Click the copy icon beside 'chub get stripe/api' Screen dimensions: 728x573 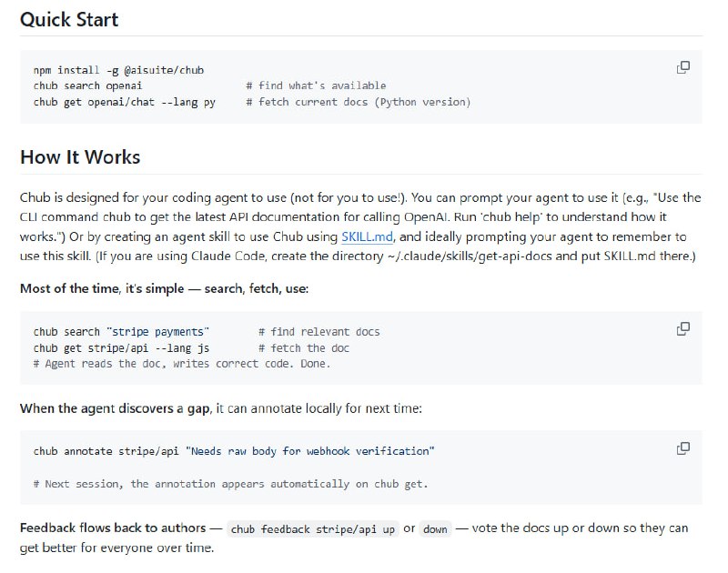(682, 329)
